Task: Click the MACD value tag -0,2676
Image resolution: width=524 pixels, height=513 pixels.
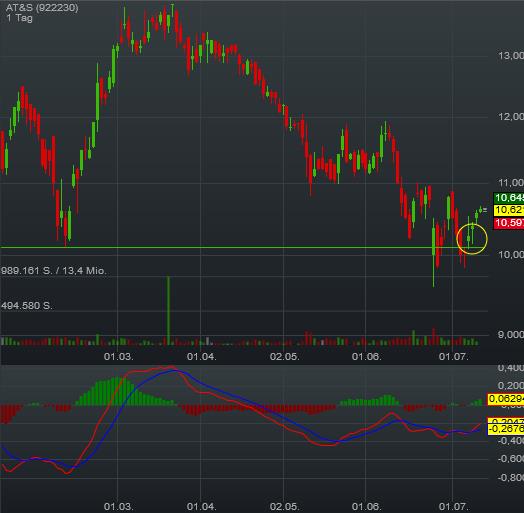Action: tap(506, 429)
